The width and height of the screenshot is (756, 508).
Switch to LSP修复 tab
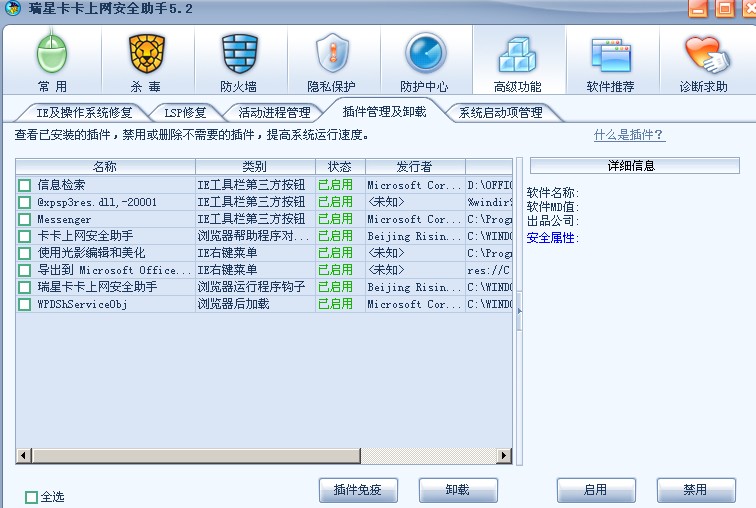click(185, 113)
